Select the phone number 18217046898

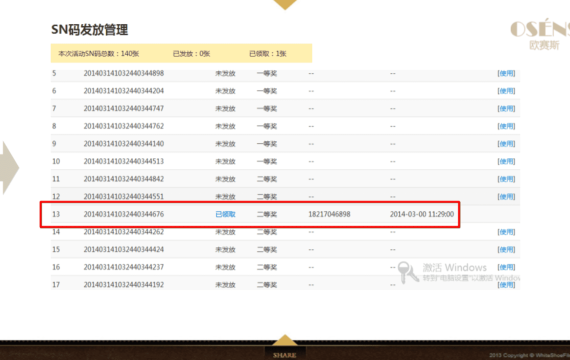point(329,214)
